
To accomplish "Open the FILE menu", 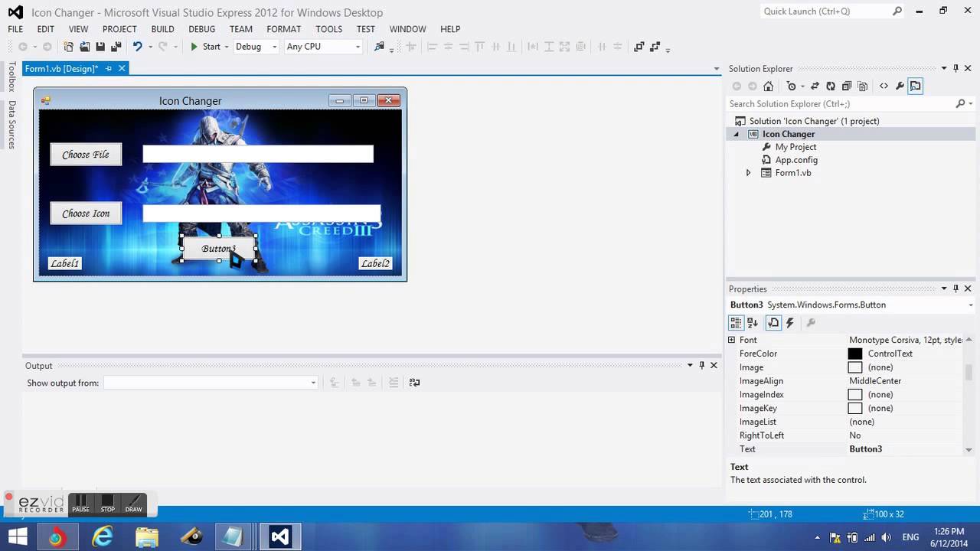I will [15, 29].
